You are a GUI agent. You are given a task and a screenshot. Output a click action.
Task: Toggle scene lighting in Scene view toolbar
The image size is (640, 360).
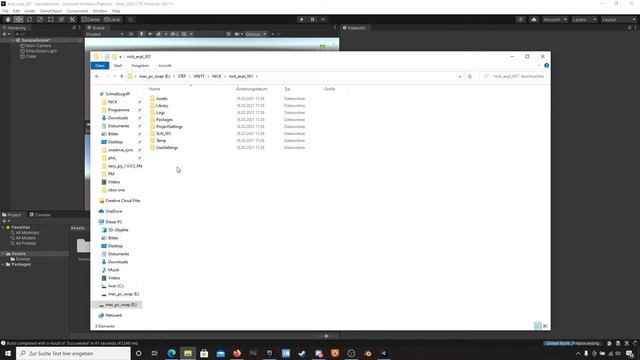click(142, 34)
